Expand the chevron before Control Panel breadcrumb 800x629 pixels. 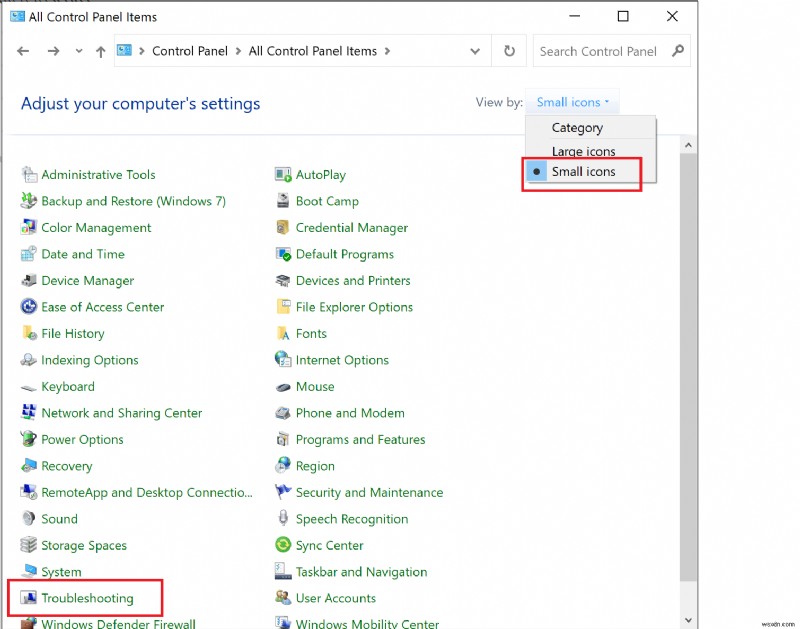pos(142,51)
